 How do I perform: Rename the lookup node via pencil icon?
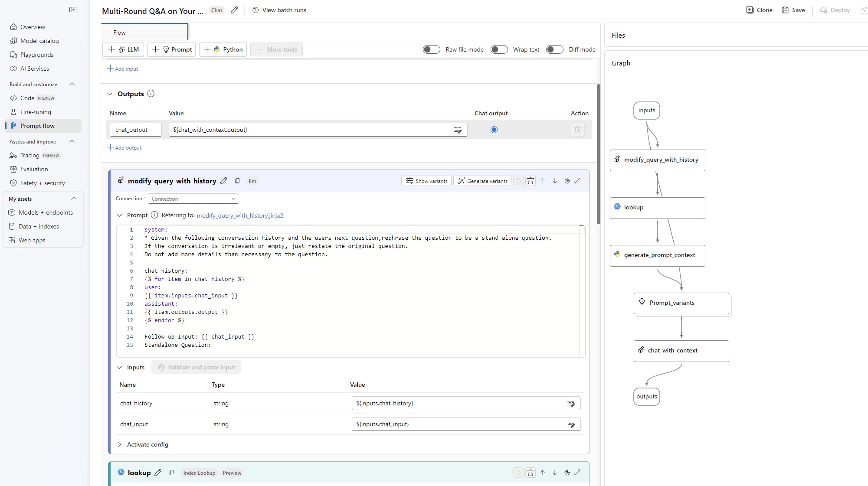point(158,473)
